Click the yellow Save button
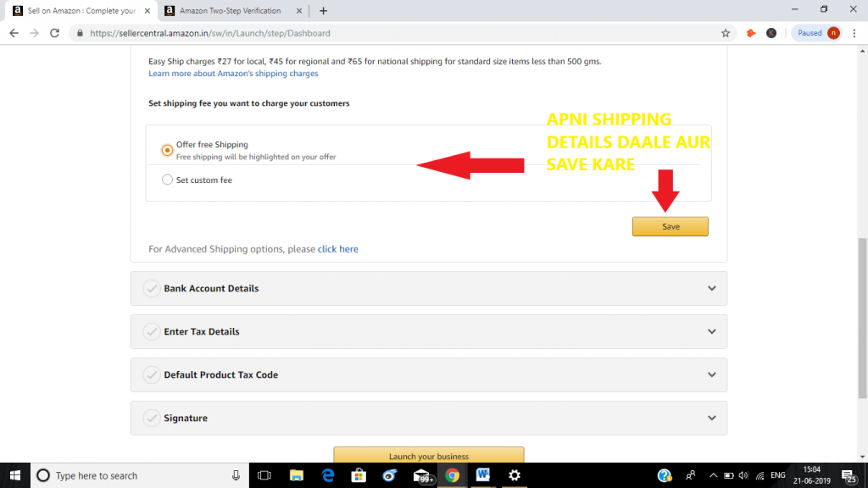This screenshot has width=868, height=488. 670,226
